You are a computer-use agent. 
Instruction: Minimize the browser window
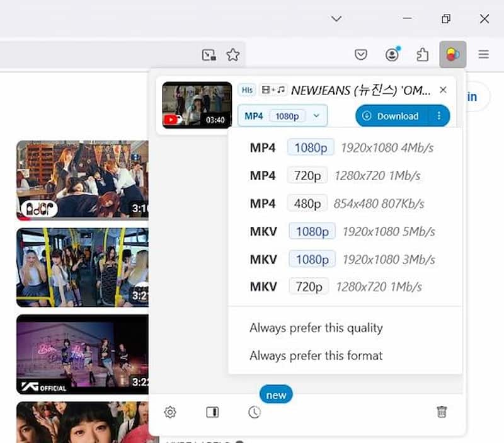click(407, 18)
